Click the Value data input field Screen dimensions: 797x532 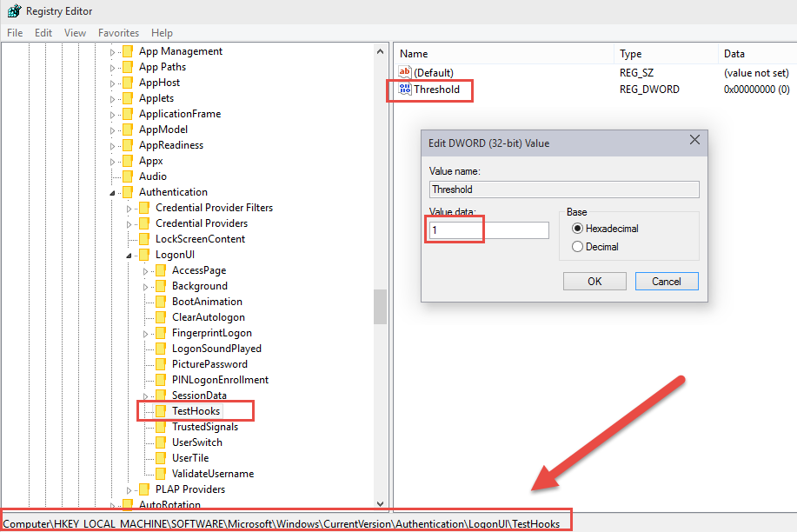click(x=489, y=230)
